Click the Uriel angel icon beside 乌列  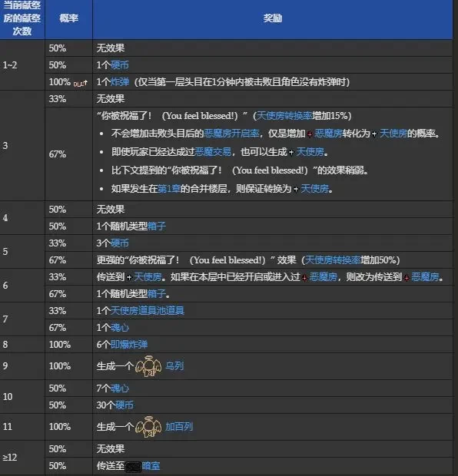148,366
